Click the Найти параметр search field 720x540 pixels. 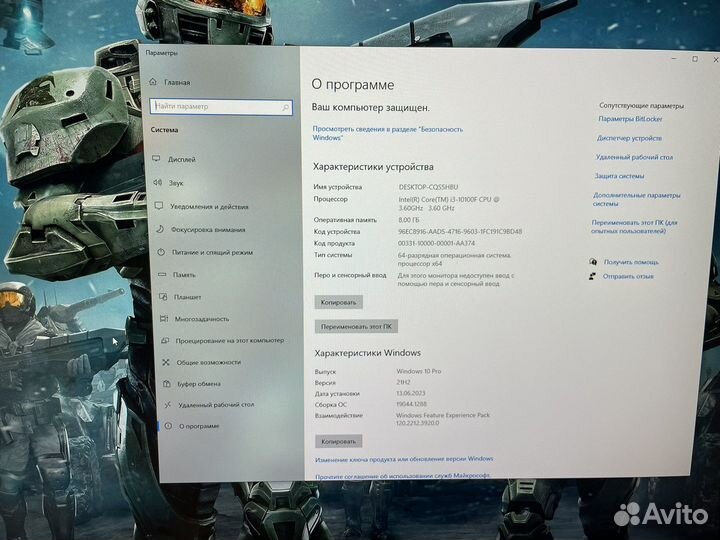pyautogui.click(x=221, y=107)
